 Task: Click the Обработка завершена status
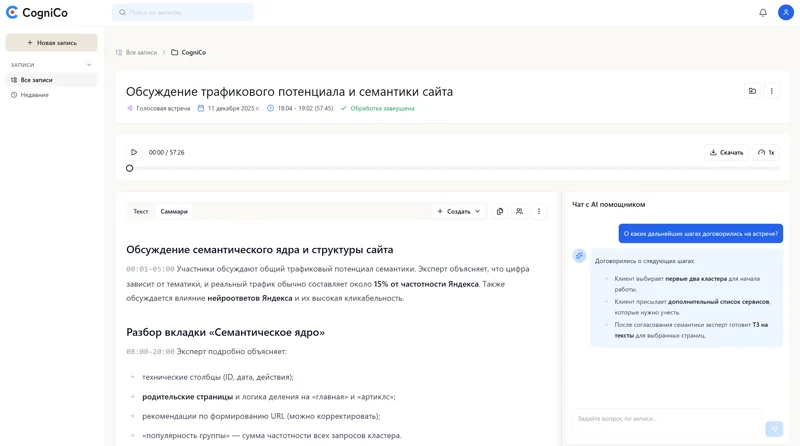pyautogui.click(x=378, y=108)
